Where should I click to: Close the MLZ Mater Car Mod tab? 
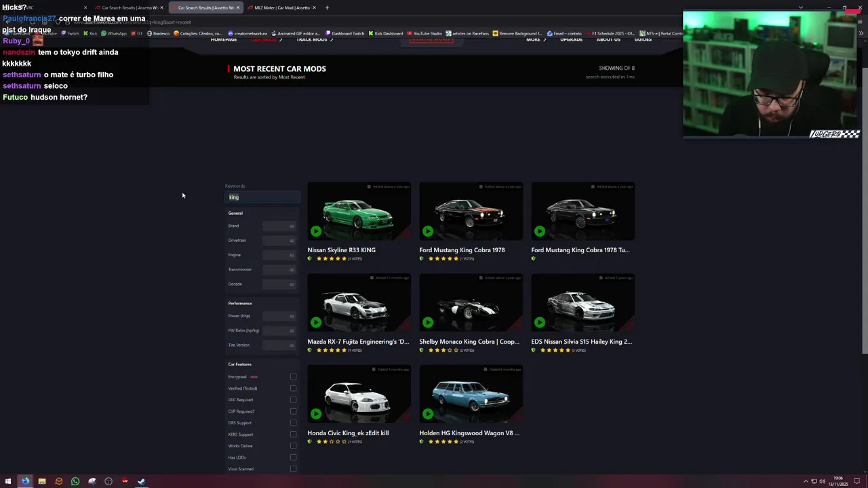click(x=314, y=7)
